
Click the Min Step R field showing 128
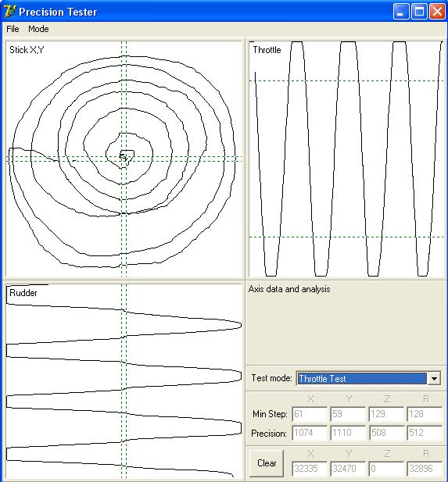tap(425, 414)
